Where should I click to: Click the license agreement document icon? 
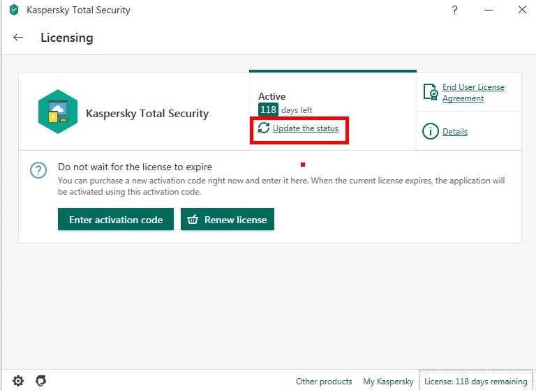[431, 93]
